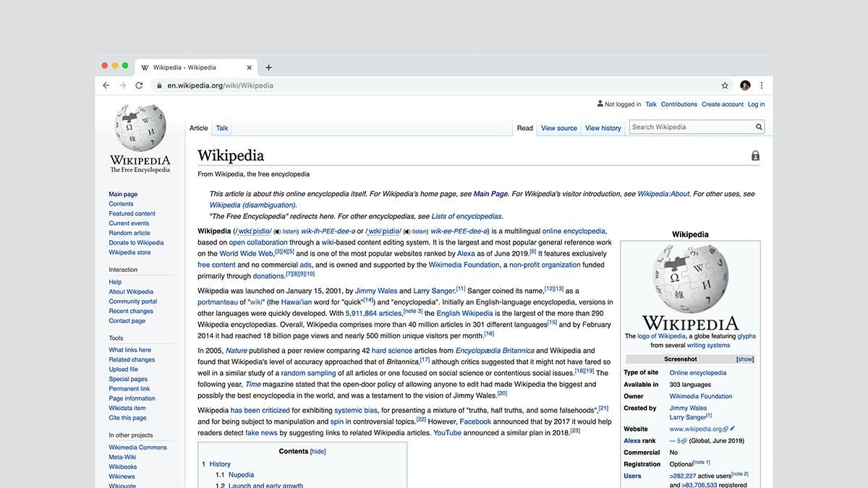
Task: Click the page protection padlock icon
Action: [755, 156]
